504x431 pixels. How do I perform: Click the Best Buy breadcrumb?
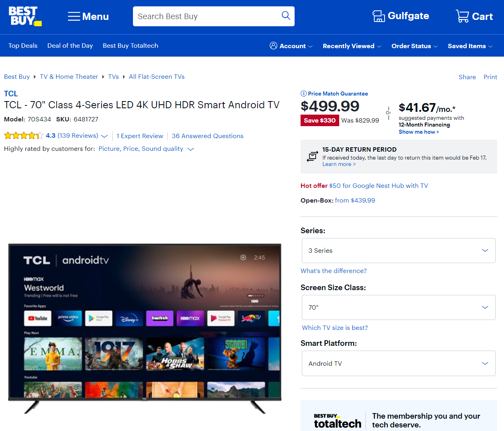(x=17, y=77)
